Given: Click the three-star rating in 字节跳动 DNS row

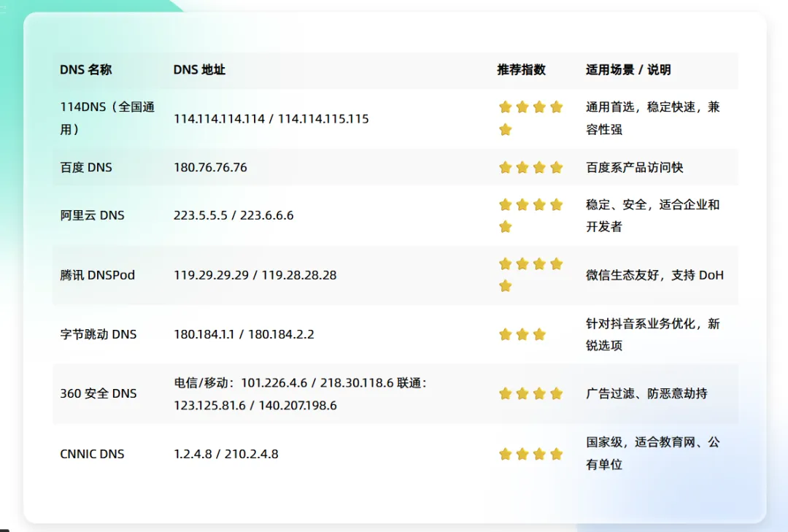Looking at the screenshot, I should point(522,334).
